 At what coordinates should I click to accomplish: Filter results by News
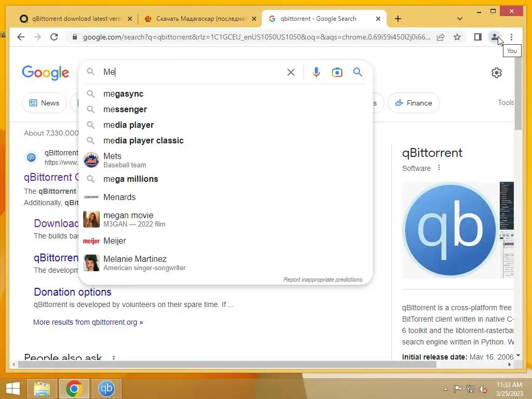[x=45, y=103]
